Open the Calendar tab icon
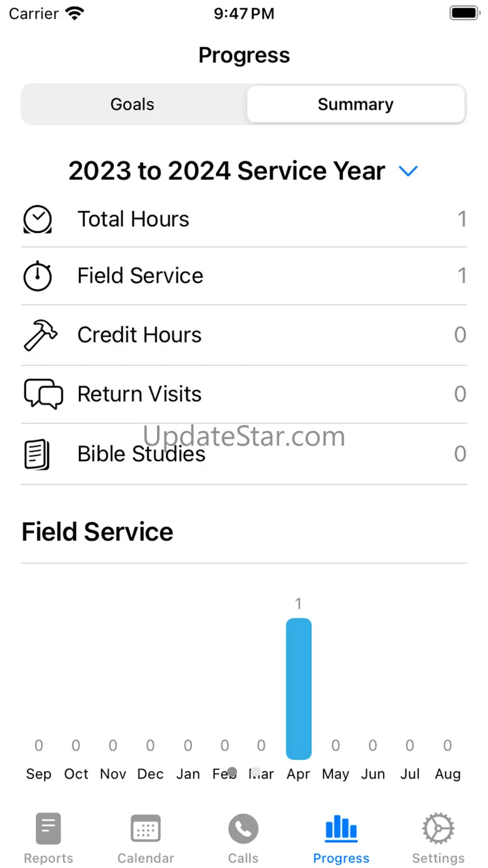 point(146,829)
